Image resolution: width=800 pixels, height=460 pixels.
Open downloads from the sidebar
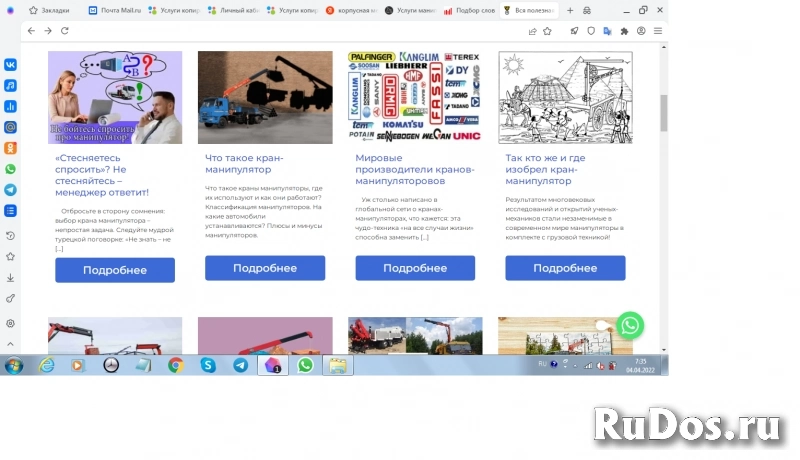click(11, 278)
